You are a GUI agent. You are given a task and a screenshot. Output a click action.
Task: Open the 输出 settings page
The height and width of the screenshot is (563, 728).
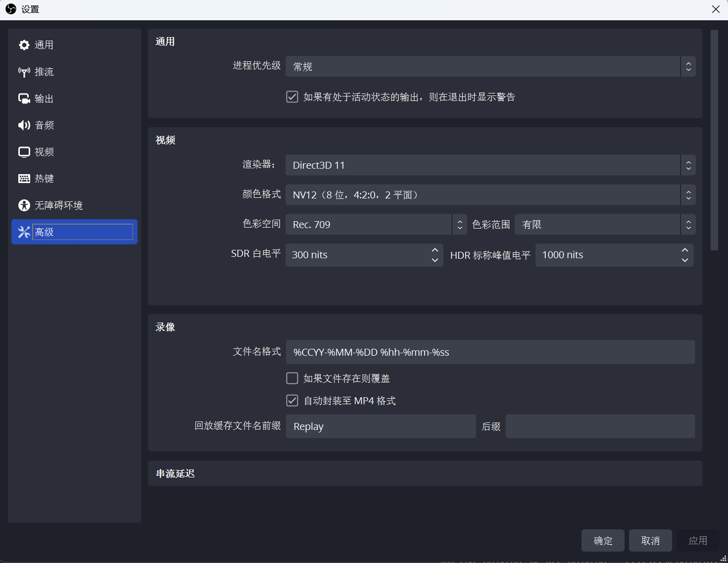tap(74, 98)
